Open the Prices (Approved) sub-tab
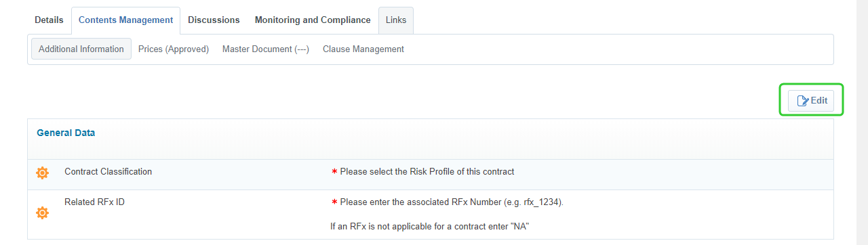 point(174,49)
